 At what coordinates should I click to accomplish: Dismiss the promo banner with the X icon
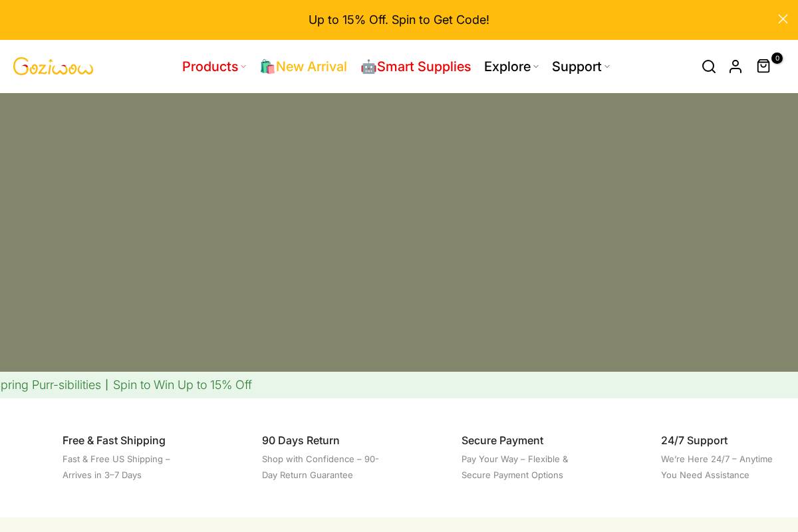[783, 19]
